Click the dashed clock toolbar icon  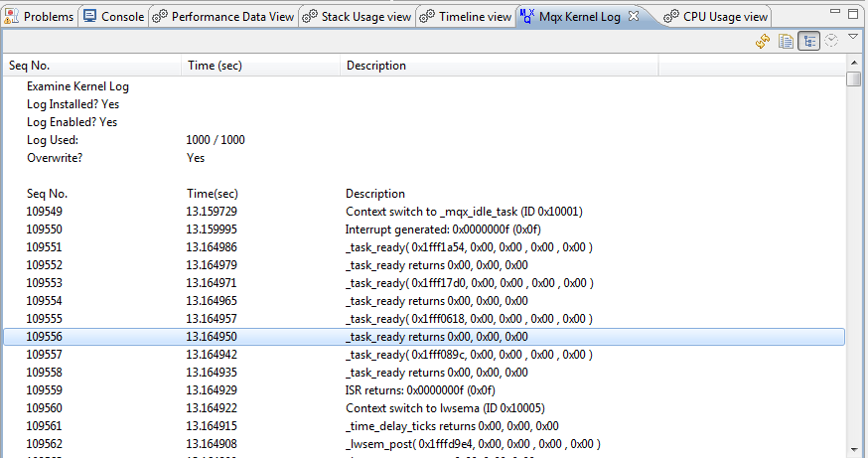tap(831, 41)
